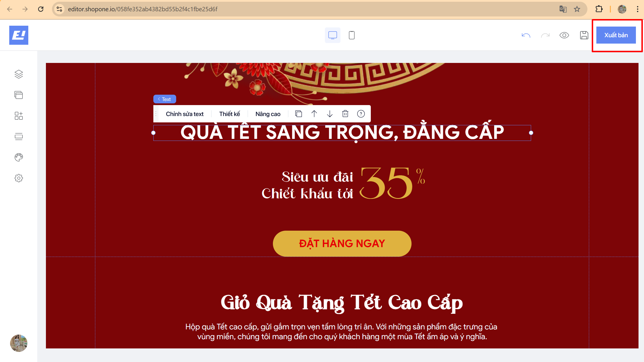Switch to mobile preview mode
The width and height of the screenshot is (644, 362).
(x=352, y=35)
